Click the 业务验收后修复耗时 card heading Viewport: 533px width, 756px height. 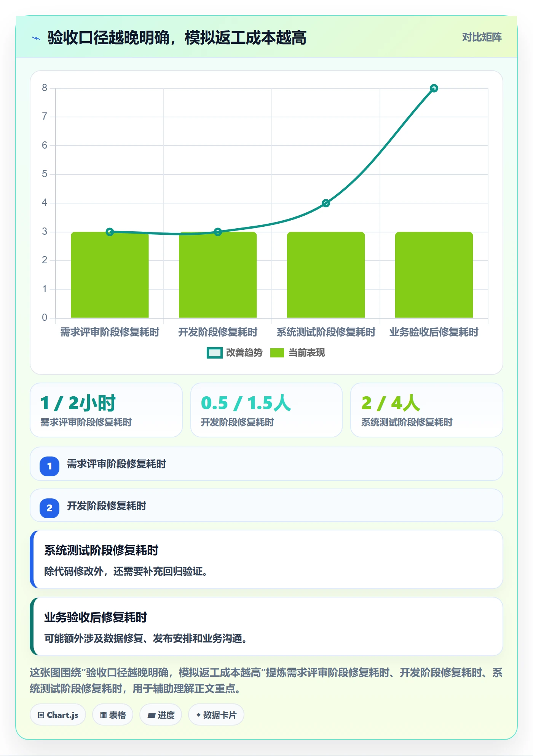point(96,617)
